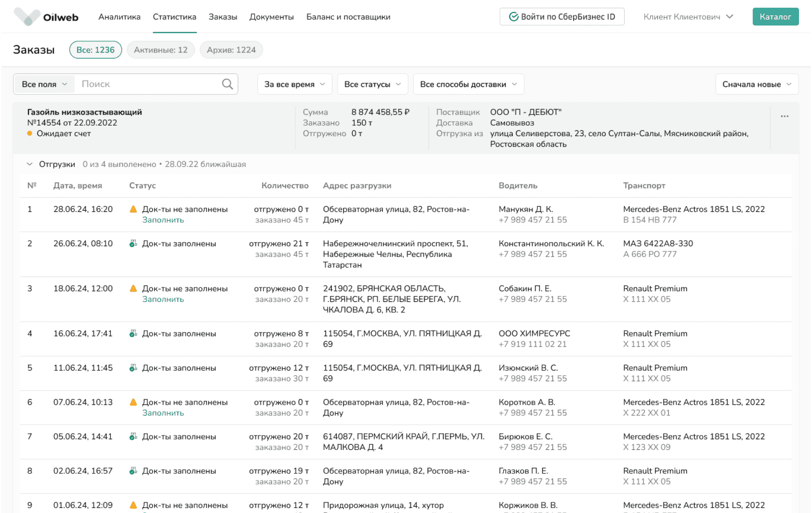Viewport: 812px width, 513px height.
Task: Click driver Изюмский В. С.
Action: pyautogui.click(x=528, y=368)
